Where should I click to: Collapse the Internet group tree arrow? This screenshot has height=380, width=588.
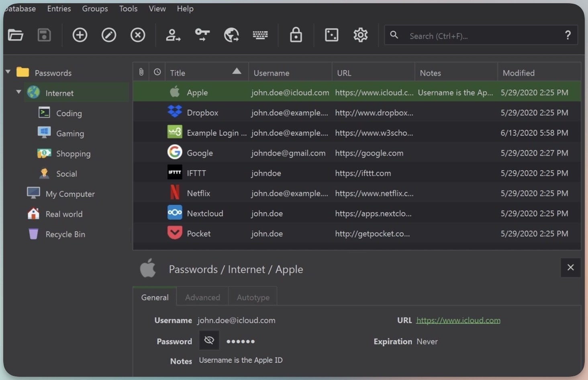[18, 92]
